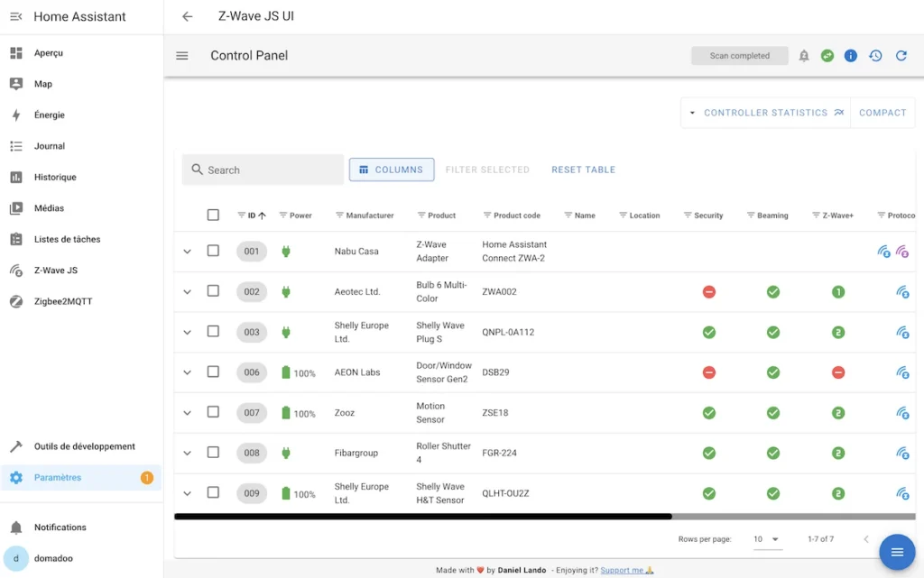
Task: Click the power plug icon of node 008
Action: tap(286, 454)
